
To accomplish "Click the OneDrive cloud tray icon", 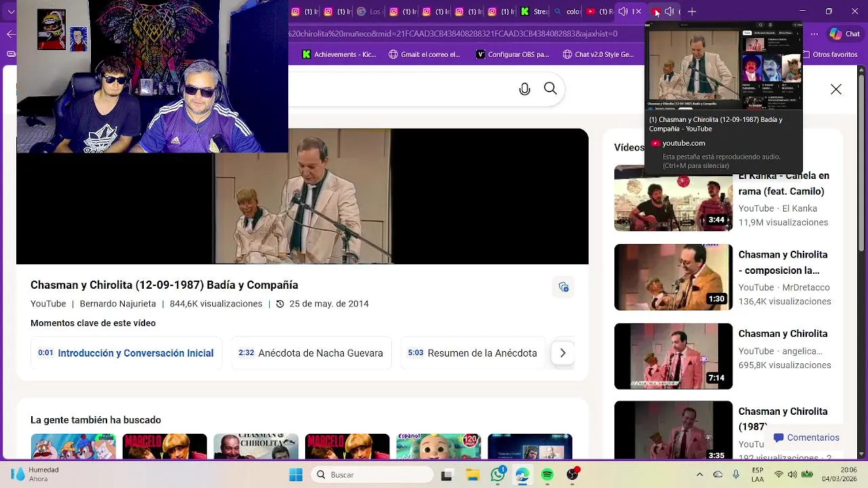I will pos(717,475).
